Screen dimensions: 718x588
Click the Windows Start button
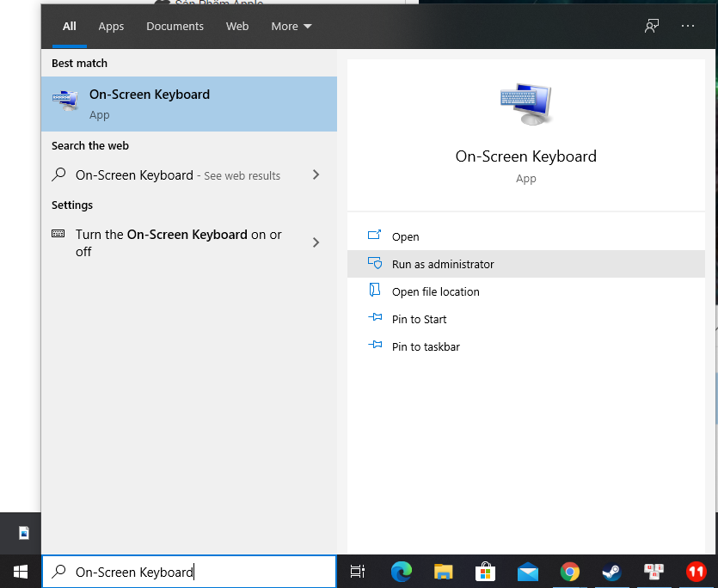click(20, 572)
